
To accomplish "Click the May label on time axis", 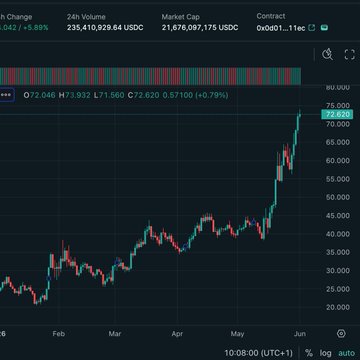I will tap(237, 334).
